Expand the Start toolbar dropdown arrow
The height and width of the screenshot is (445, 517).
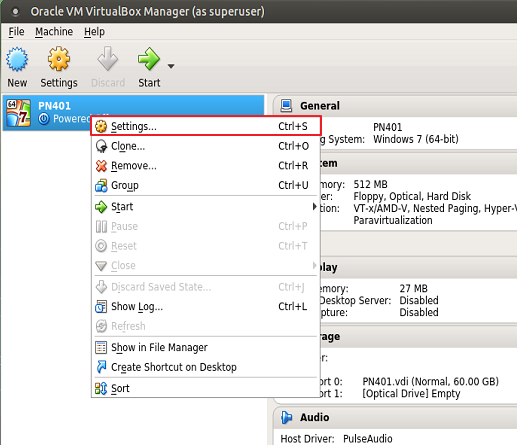[x=171, y=66]
